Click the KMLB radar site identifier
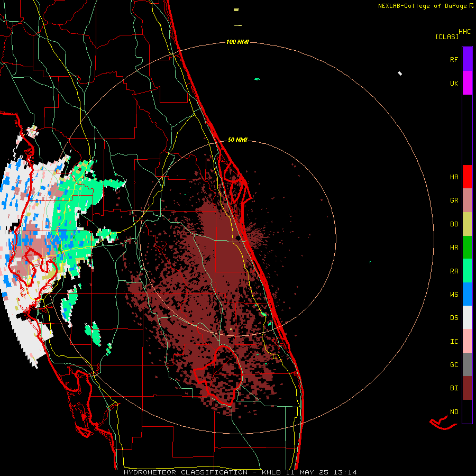476x476 pixels. tap(271, 472)
